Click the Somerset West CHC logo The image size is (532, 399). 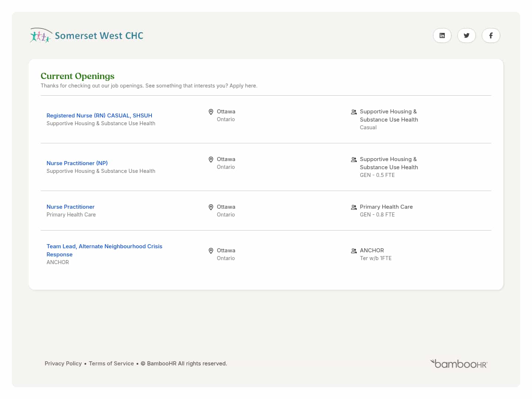[86, 35]
